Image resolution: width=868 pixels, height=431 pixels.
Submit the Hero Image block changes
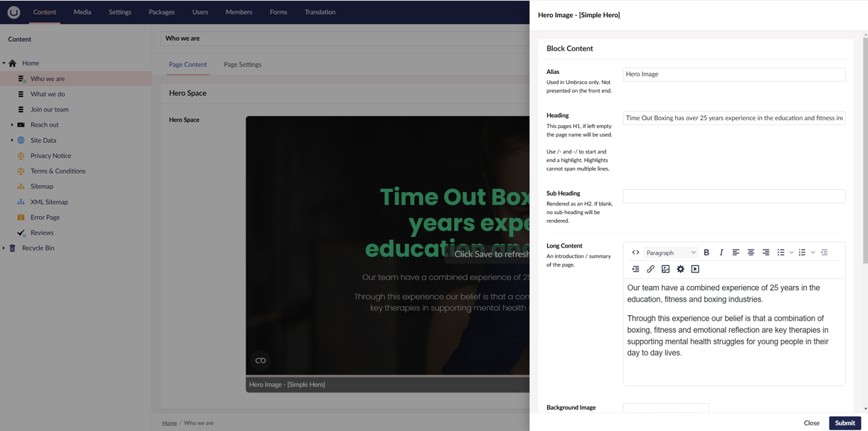click(845, 422)
